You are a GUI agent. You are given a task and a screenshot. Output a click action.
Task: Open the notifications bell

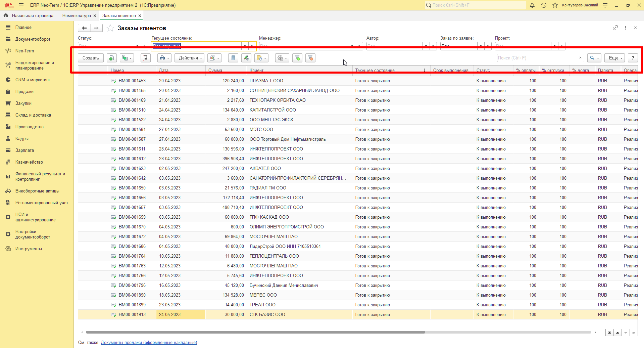pyautogui.click(x=532, y=5)
